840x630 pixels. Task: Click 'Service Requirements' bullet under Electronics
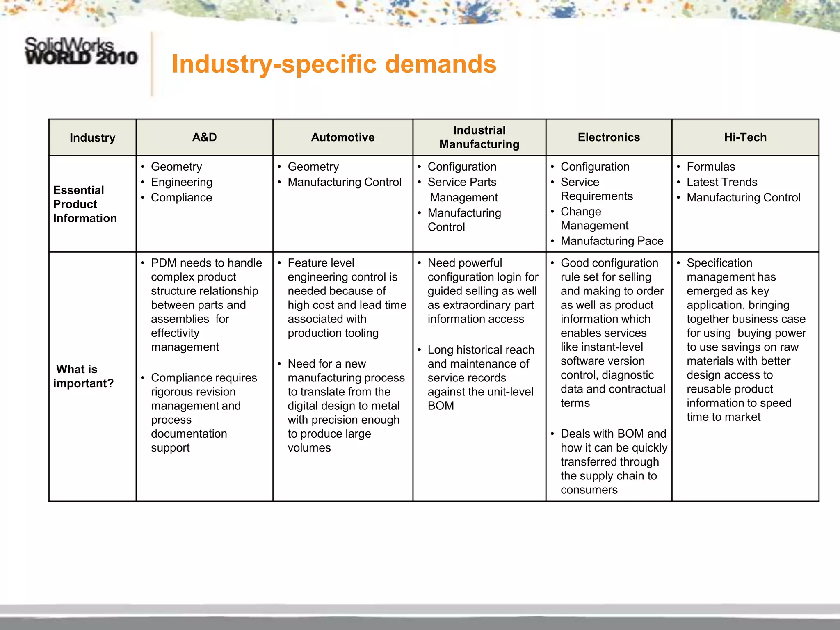coord(597,189)
